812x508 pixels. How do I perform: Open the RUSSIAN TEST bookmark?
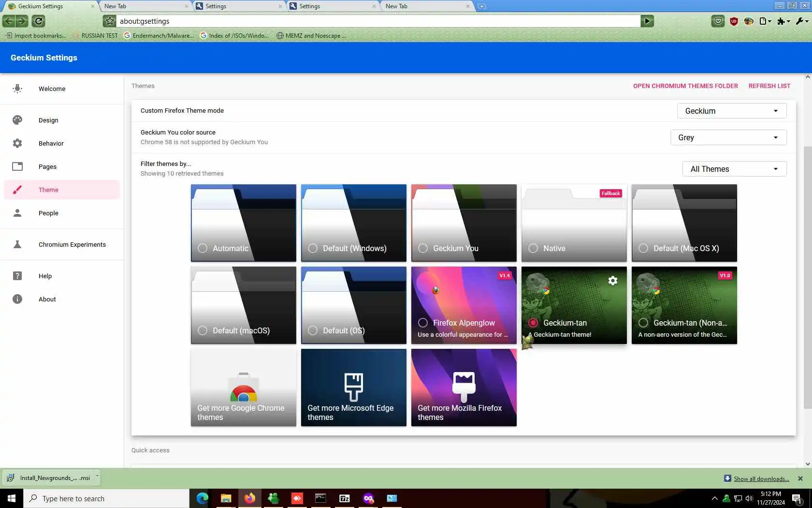(x=96, y=35)
